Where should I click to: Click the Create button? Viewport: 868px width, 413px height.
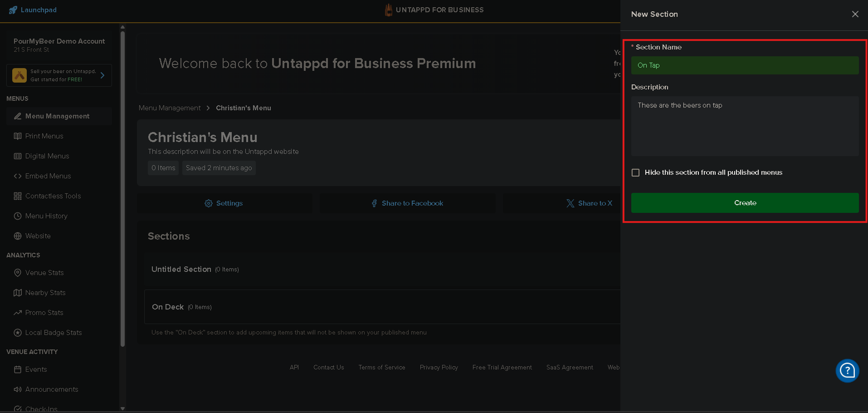[745, 203]
